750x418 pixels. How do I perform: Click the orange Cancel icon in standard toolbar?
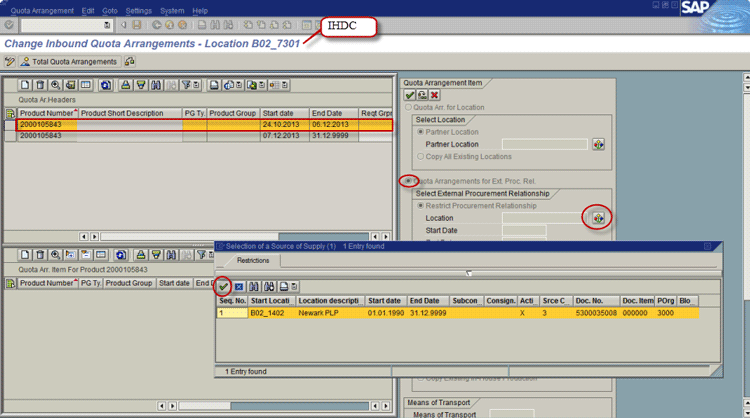(182, 25)
